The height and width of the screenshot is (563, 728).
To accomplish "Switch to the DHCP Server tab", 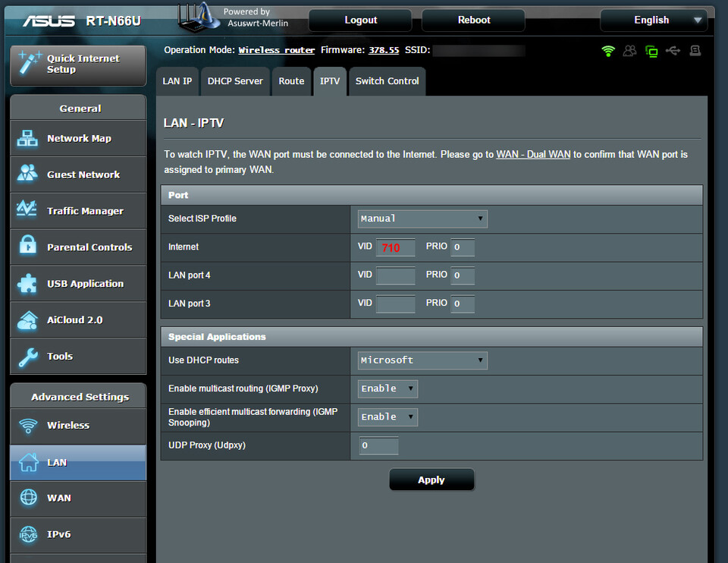I will 235,81.
